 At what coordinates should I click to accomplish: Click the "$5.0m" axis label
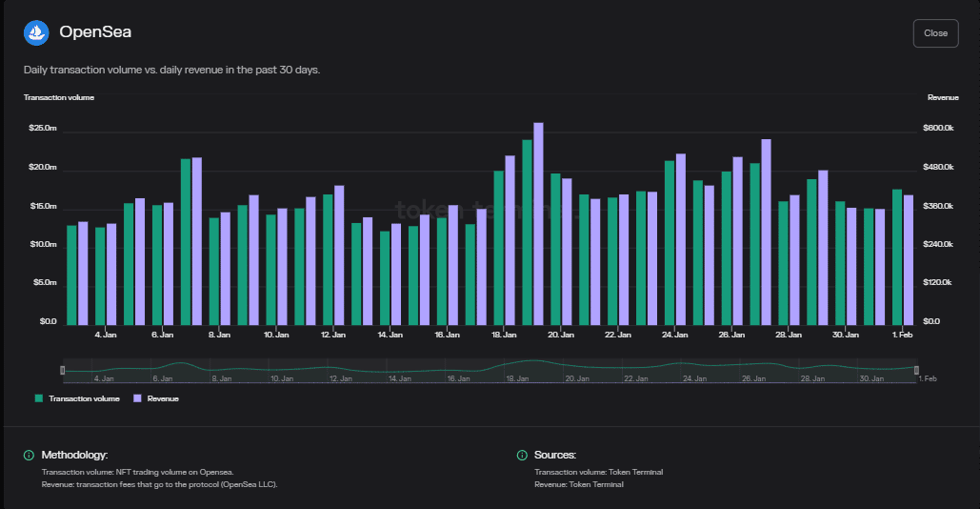click(x=45, y=283)
